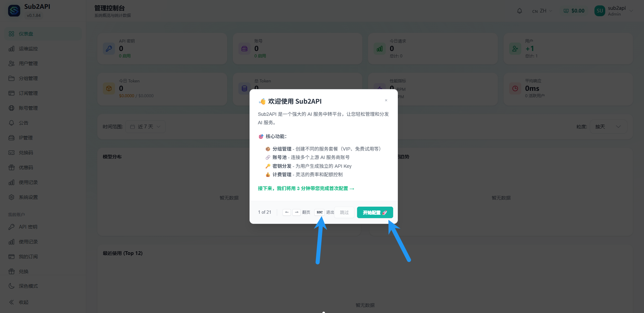Viewport: 644px width, 313px height.
Task: Open 分组管理 group management from sidebar
Action: click(x=12, y=78)
